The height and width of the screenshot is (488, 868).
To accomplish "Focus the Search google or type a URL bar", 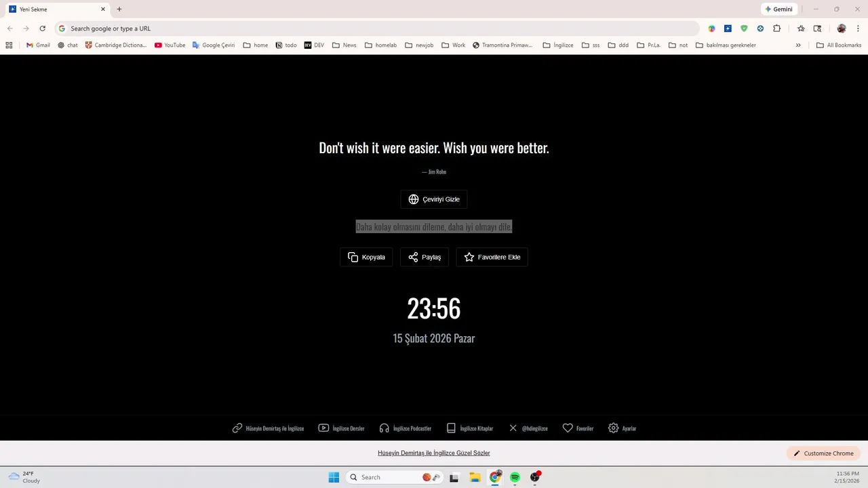I will click(x=376, y=28).
